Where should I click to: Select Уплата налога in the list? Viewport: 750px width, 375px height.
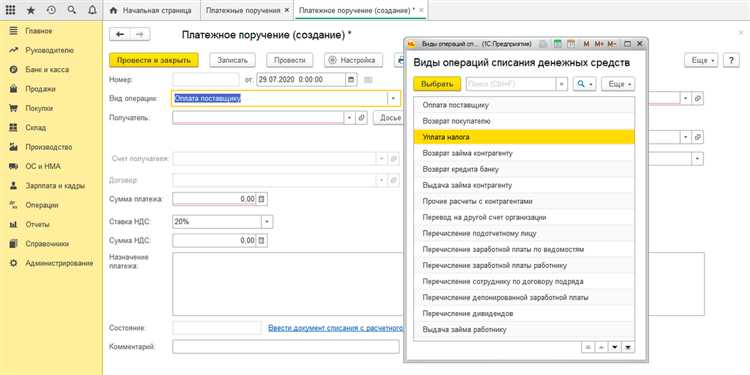click(524, 137)
